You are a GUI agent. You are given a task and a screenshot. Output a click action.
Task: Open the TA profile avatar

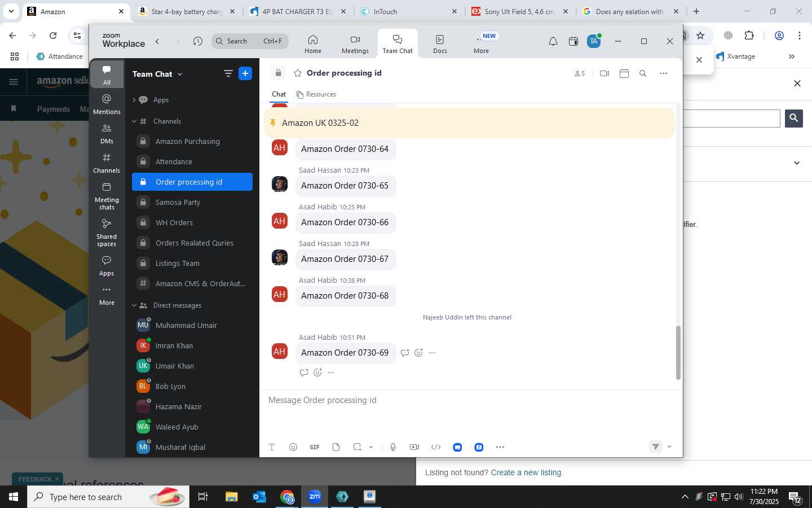pos(593,41)
